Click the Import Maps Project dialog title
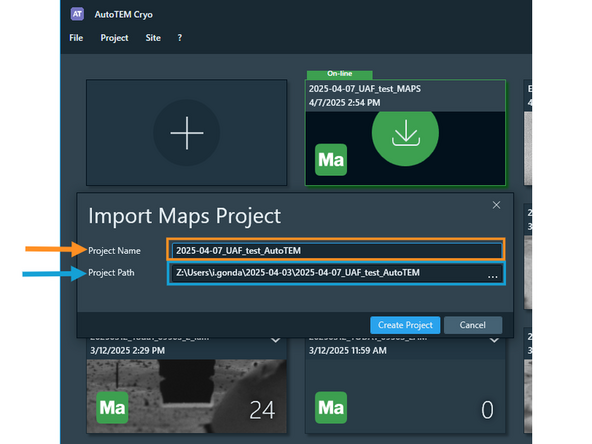The image size is (592, 444). [x=184, y=216]
